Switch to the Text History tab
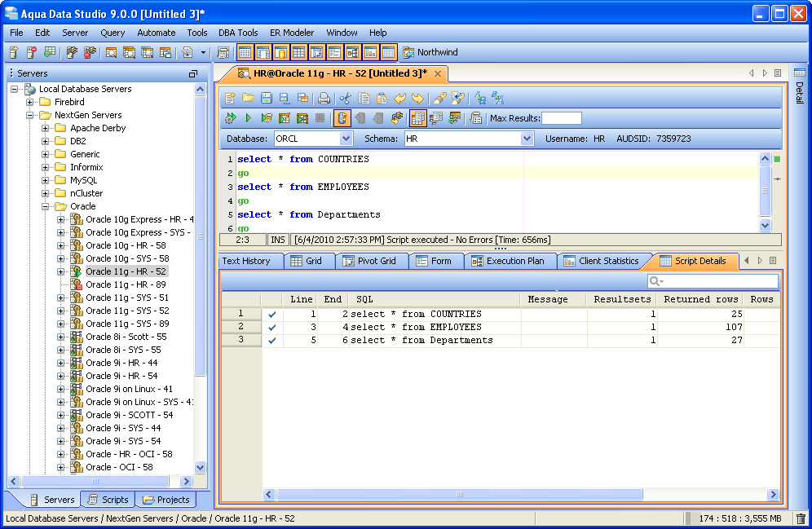812x529 pixels. (249, 261)
